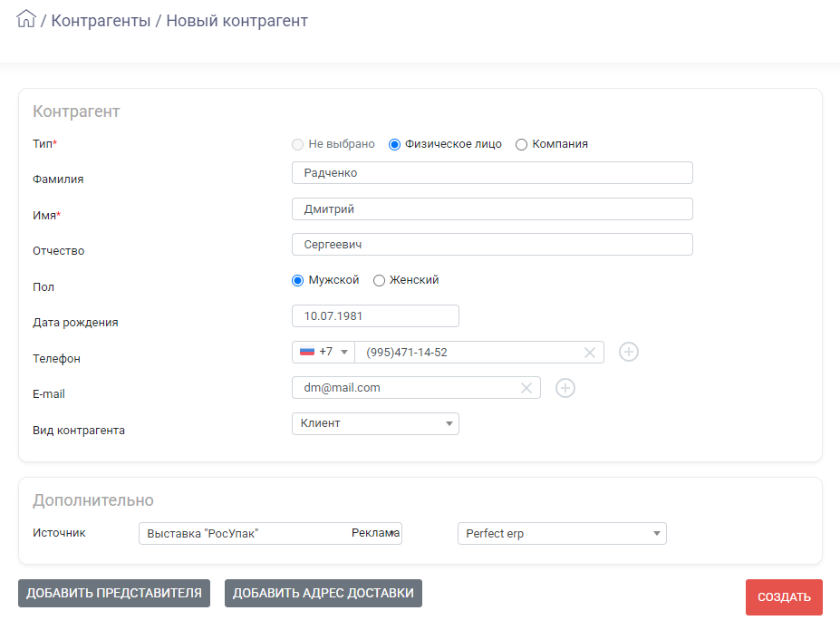
Task: Clear the phone number with X icon
Action: click(589, 353)
